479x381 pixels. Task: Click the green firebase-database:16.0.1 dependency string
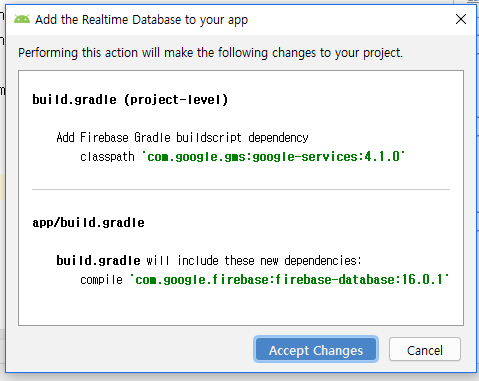[x=290, y=279]
